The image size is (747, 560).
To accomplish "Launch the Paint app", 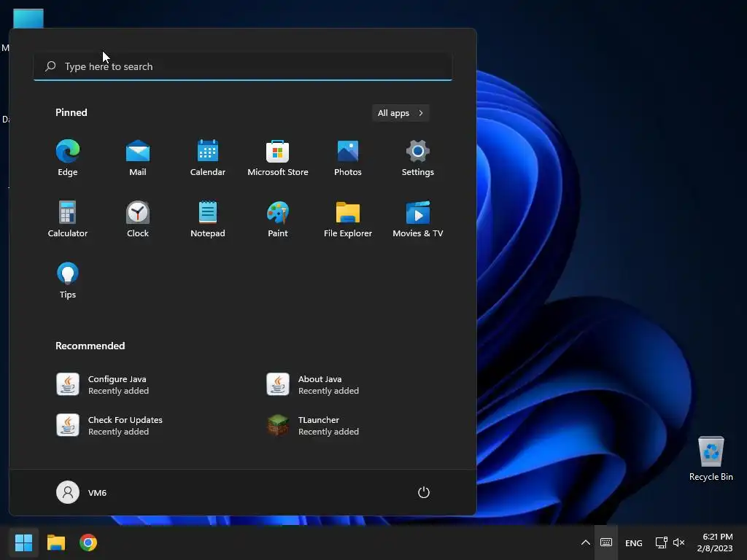I will pos(278,219).
